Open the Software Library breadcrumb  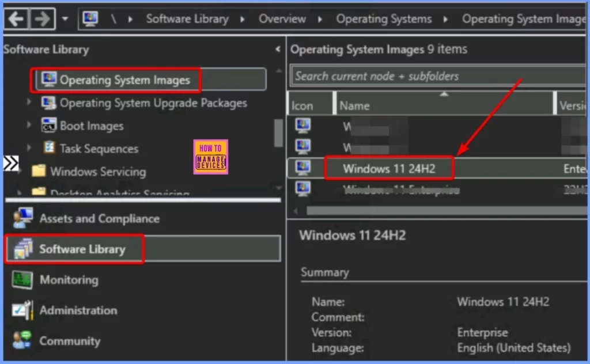(187, 19)
